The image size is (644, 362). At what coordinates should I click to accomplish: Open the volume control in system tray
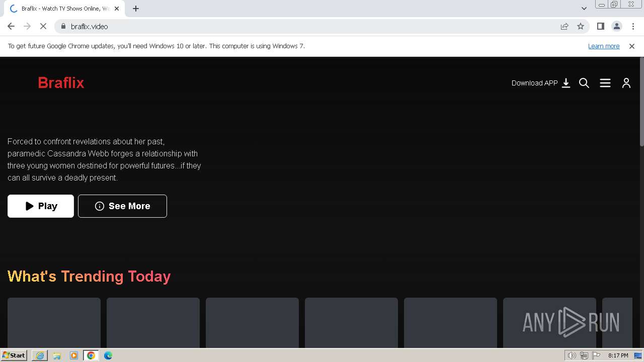(x=572, y=355)
